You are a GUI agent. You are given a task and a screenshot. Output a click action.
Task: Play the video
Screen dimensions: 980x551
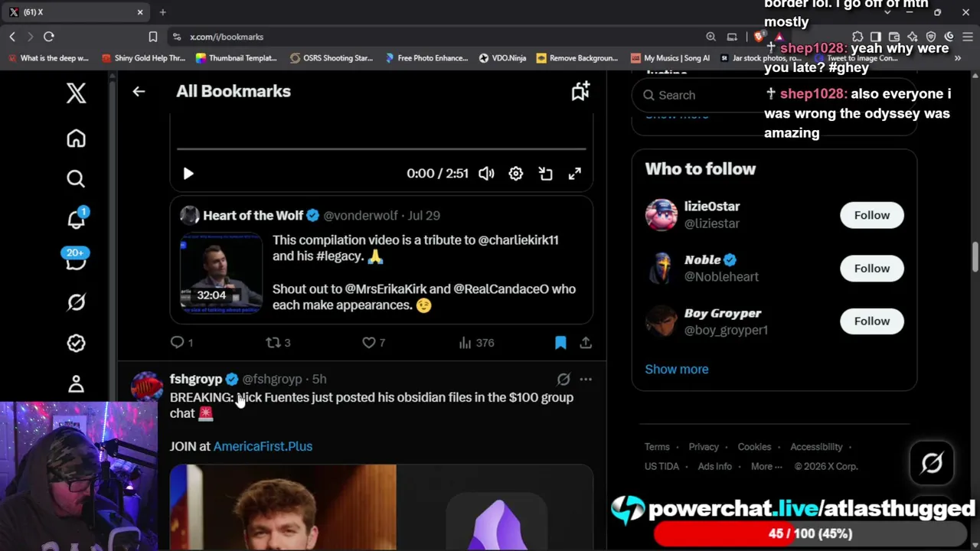[x=188, y=174]
